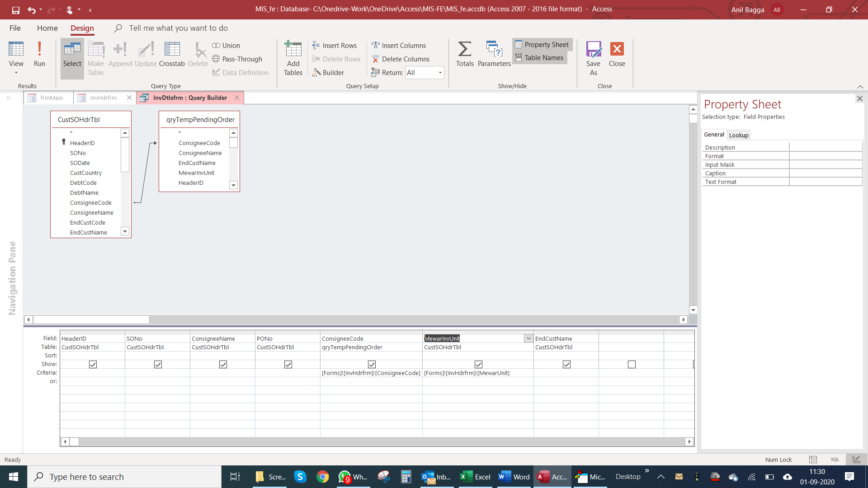
Task: Click ConsigneeCode criteria cell
Action: [x=371, y=373]
